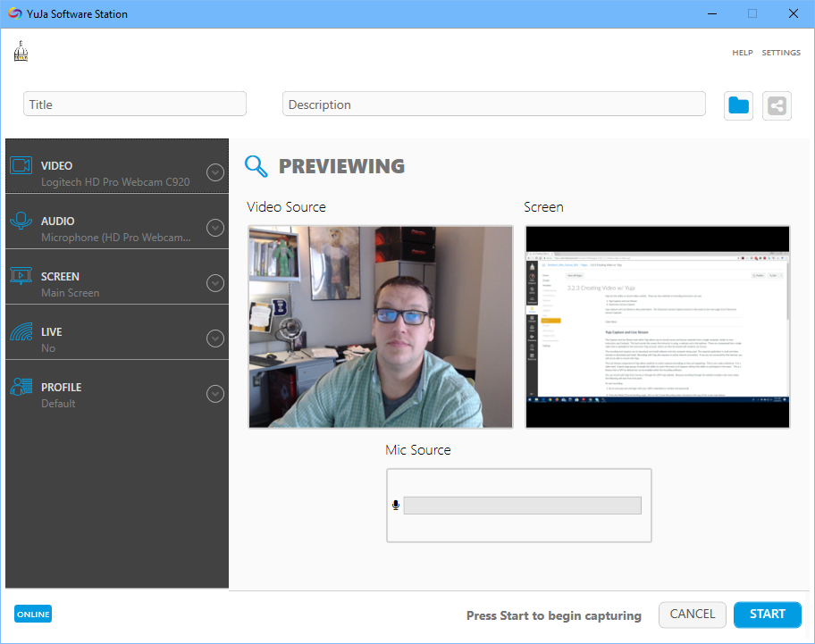
Task: Expand the VIDEO source dropdown arrow
Action: (215, 171)
